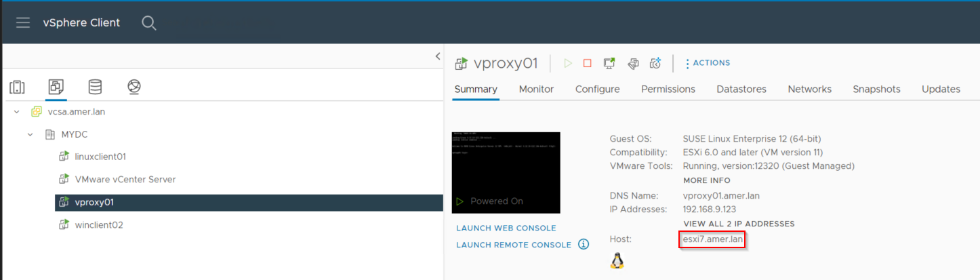Click the vSphere Client title

click(81, 22)
